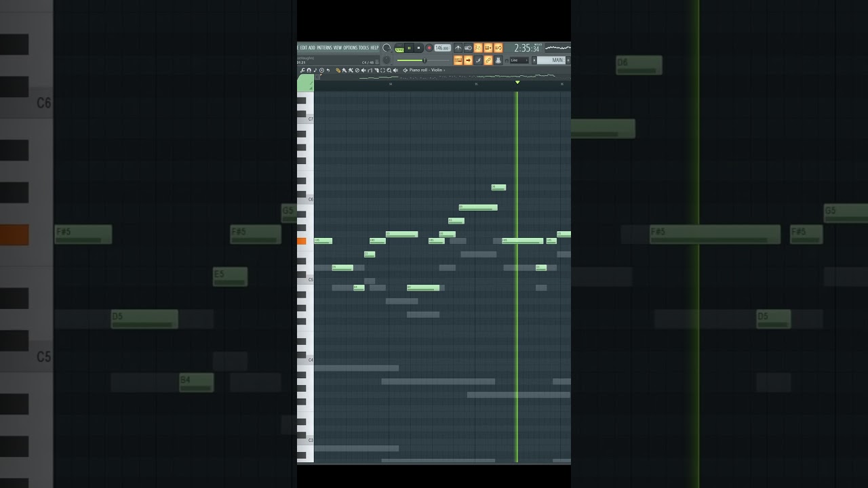Select the E5 note
Image resolution: width=868 pixels, height=488 pixels.
[x=370, y=254]
